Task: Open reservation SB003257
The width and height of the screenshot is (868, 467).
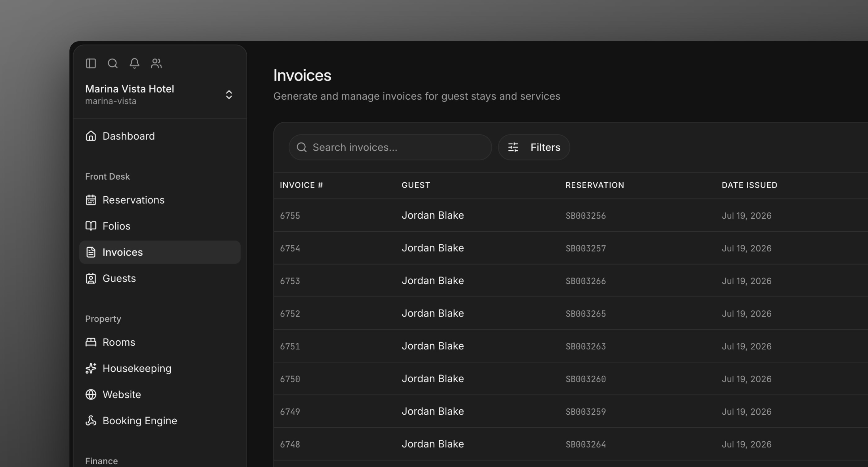Action: (x=586, y=248)
